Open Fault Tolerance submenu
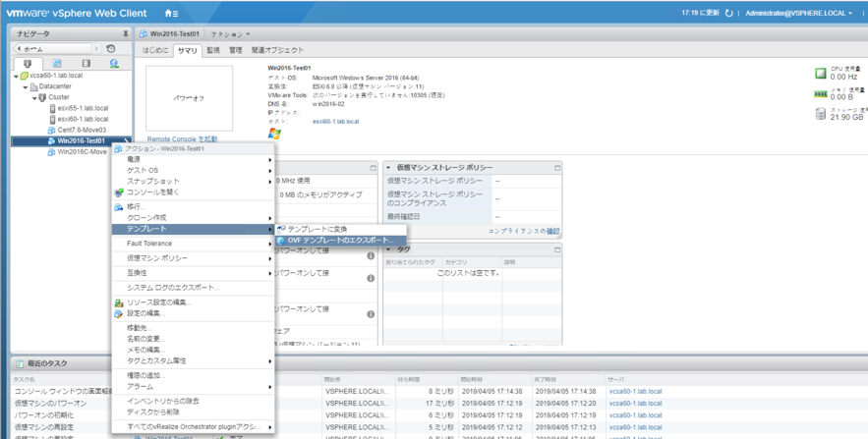868x439 pixels. coord(194,244)
